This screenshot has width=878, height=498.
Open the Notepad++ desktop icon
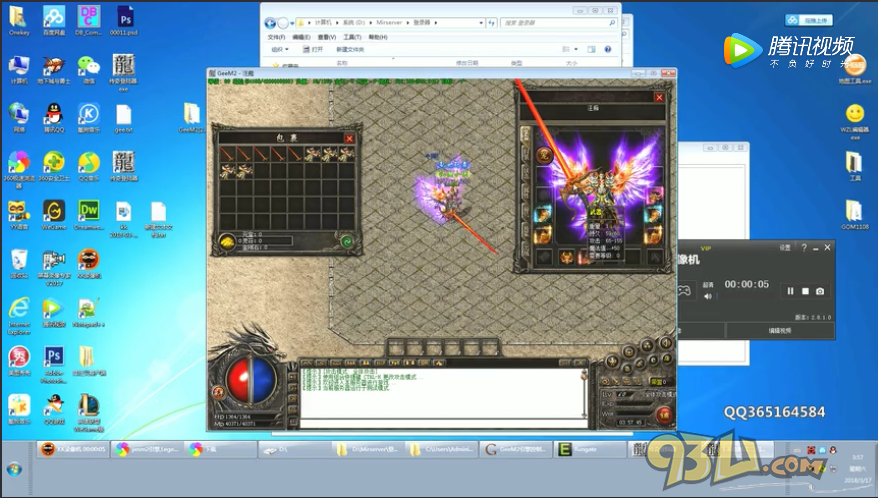point(88,313)
